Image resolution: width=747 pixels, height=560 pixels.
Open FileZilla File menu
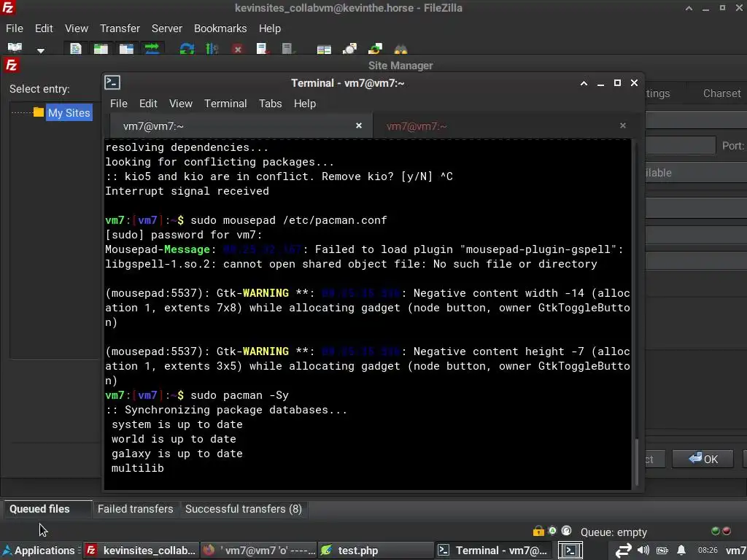coord(15,28)
